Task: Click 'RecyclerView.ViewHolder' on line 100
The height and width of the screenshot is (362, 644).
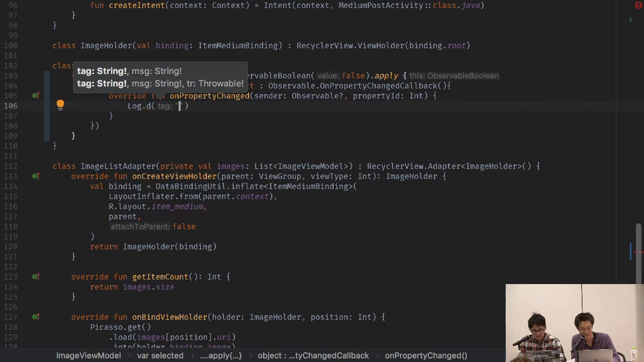Action: pos(350,45)
